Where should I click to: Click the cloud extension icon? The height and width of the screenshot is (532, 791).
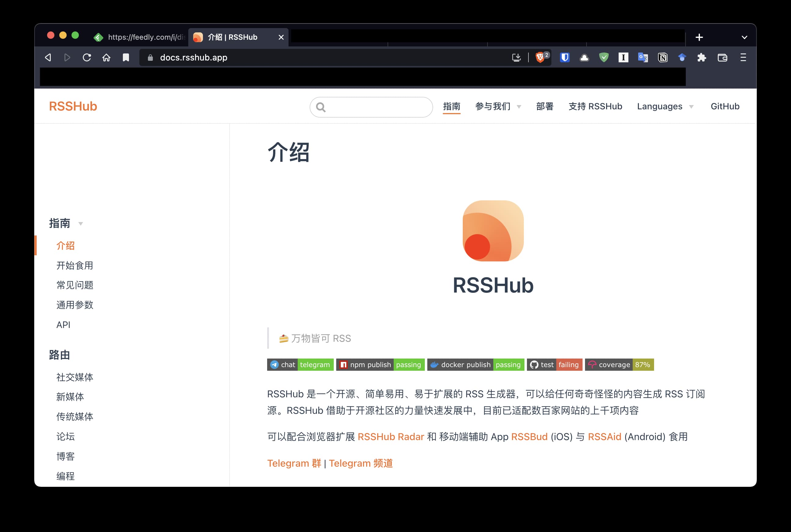coord(584,57)
